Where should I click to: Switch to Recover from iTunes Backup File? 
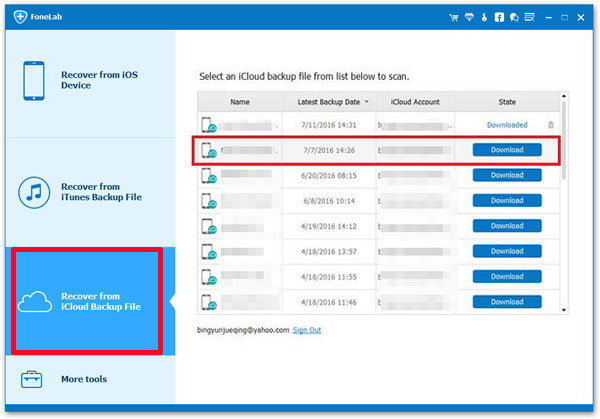pyautogui.click(x=88, y=192)
